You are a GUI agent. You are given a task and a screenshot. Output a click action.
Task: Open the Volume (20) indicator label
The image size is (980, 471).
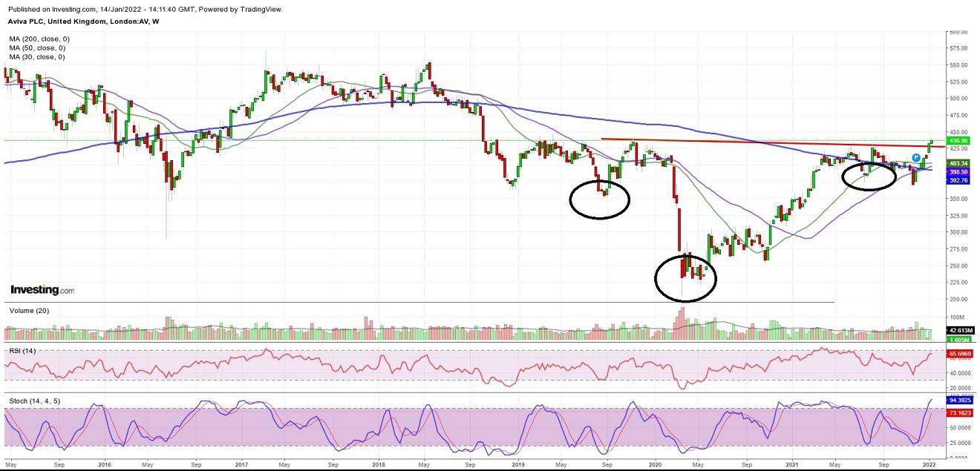tap(29, 311)
